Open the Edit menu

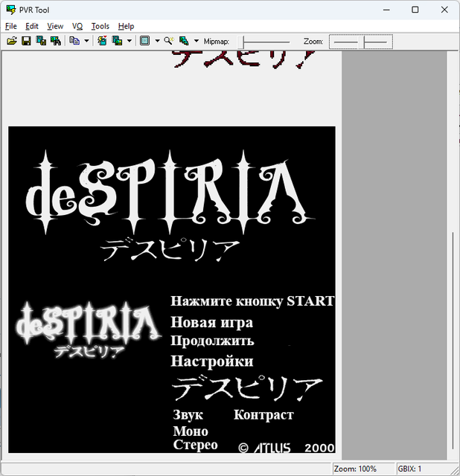31,27
